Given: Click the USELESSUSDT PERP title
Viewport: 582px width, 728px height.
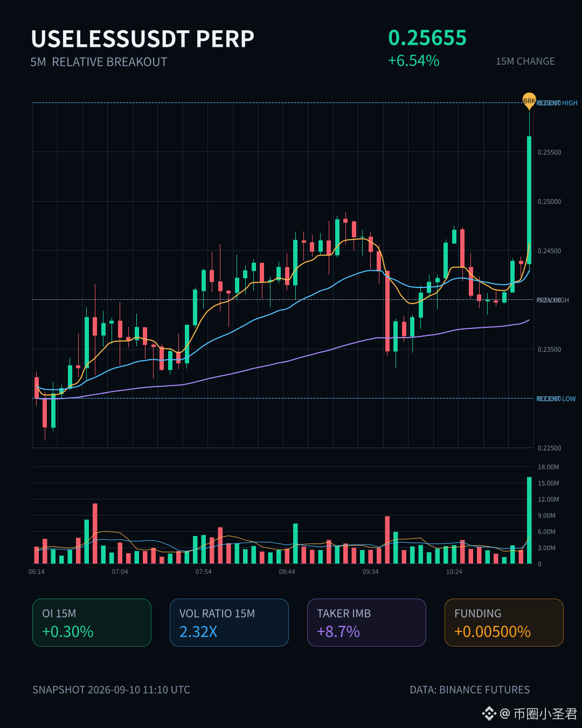Looking at the screenshot, I should (143, 39).
